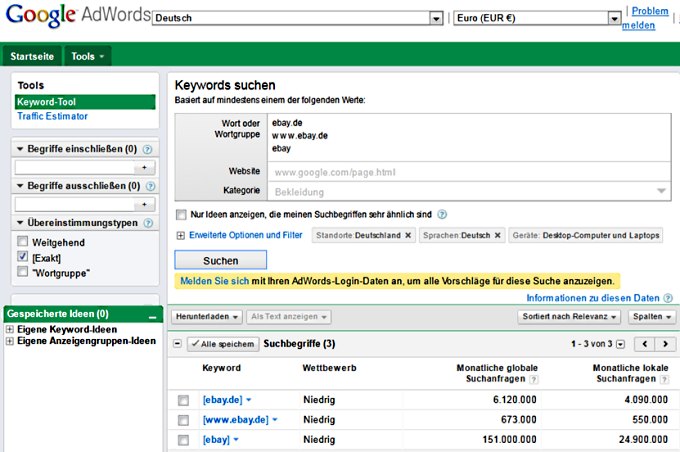Focus the Wort oder Wortgruppe text area
680x452 pixels.
tap(469, 138)
